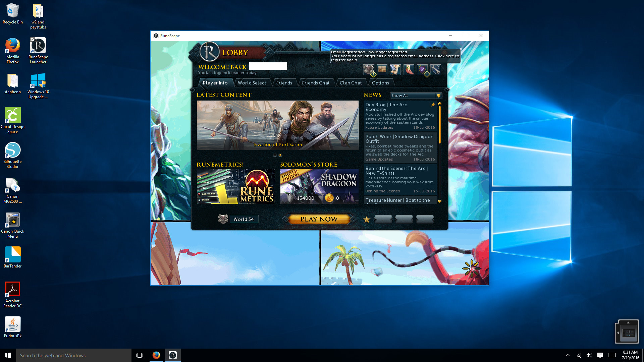Open the membership shield icon with alert

(369, 70)
